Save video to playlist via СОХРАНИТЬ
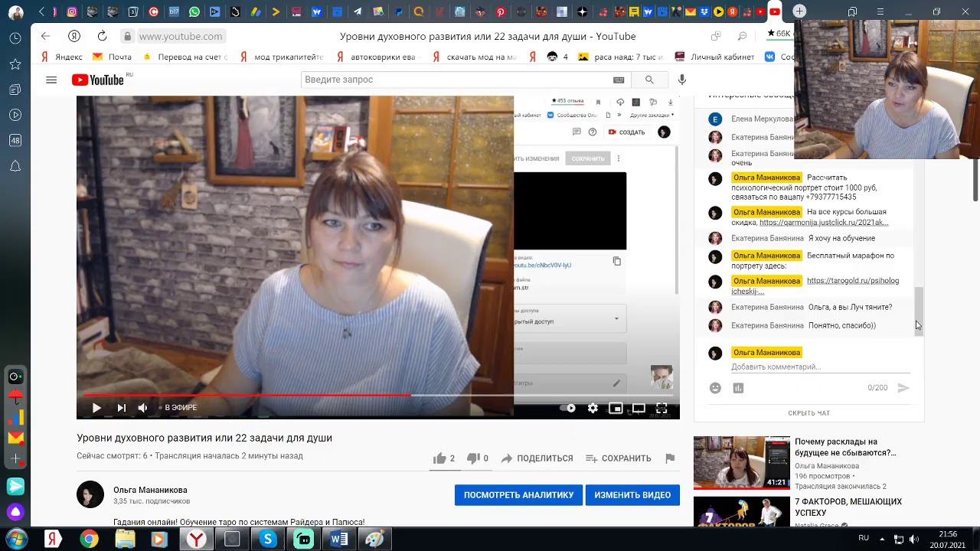Image resolution: width=980 pixels, height=551 pixels. coord(618,458)
